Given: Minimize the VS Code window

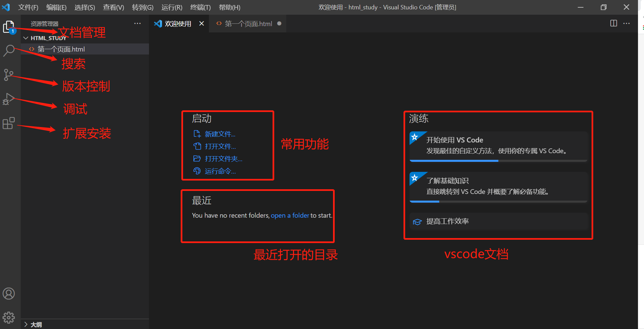Looking at the screenshot, I should coord(581,7).
